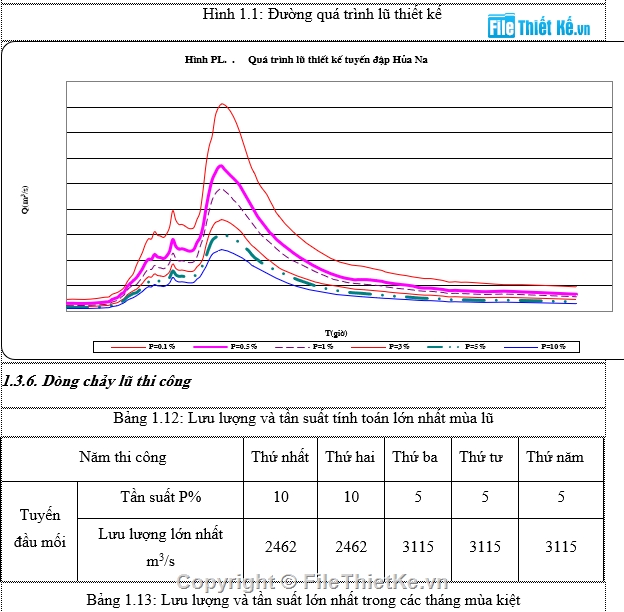Select the 'P=5 %' legend entry

(456, 347)
